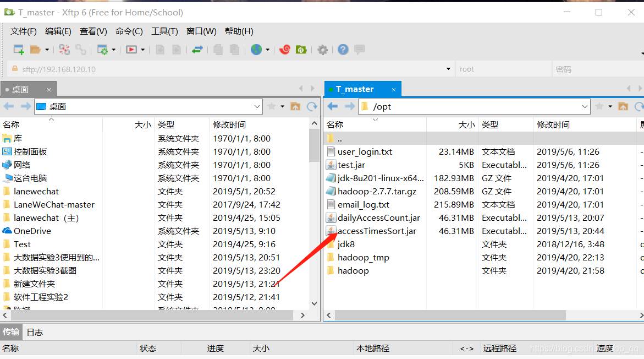Go to local pane parent folder icon

[x=295, y=106]
